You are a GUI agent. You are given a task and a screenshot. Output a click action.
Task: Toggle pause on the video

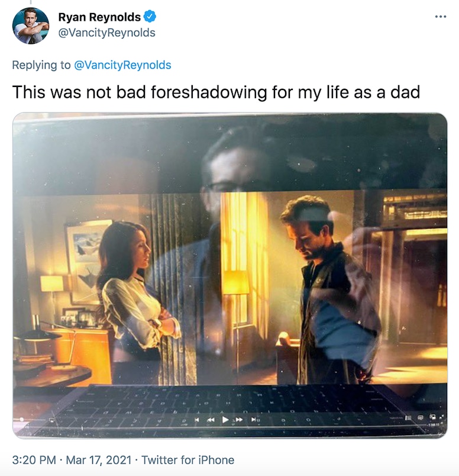225,419
